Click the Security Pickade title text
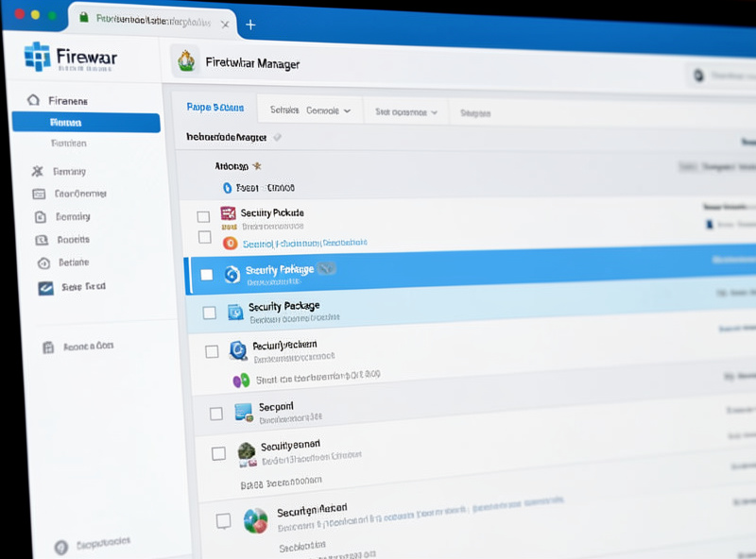The image size is (756, 559). pos(272,212)
